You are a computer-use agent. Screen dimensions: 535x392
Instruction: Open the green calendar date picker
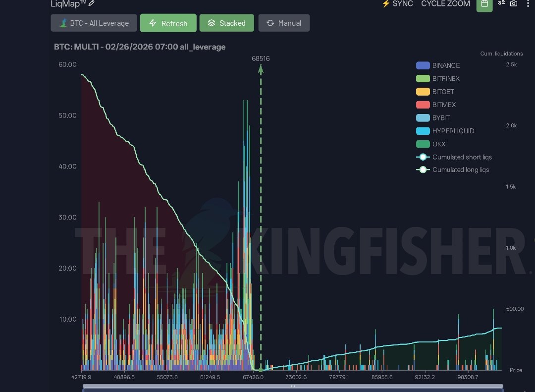point(484,5)
